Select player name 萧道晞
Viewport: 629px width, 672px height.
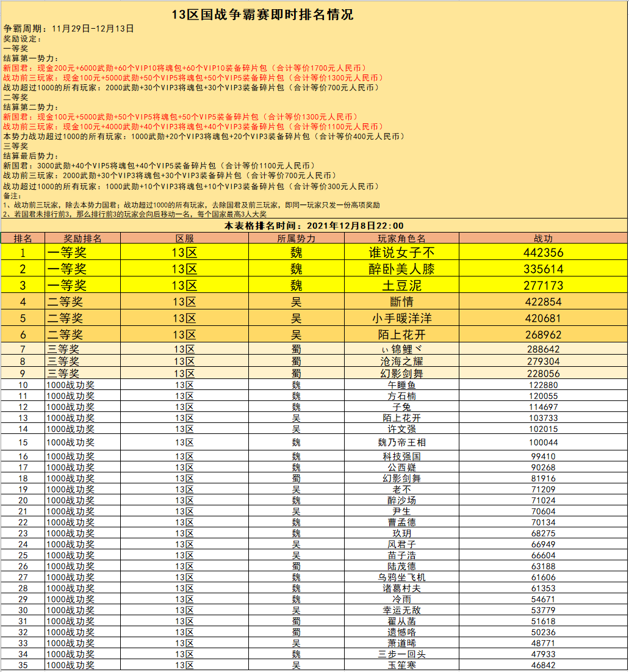[402, 643]
